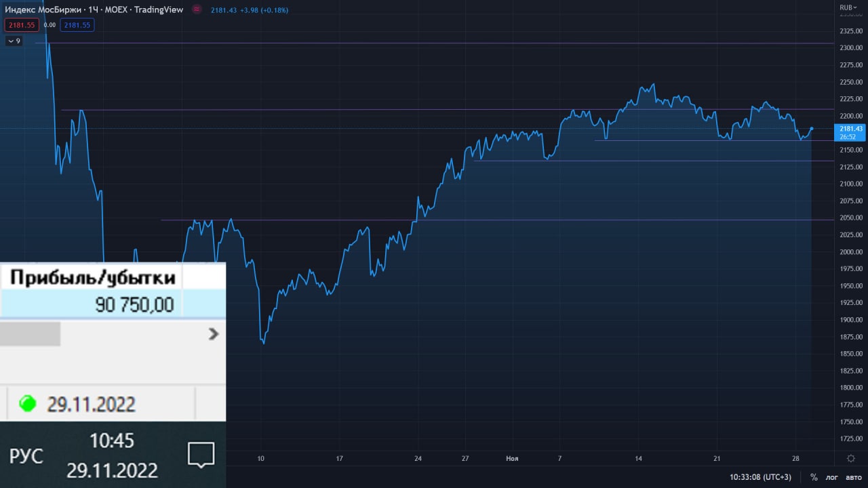Click the pink market status icon
This screenshot has height=488, width=868.
point(197,9)
